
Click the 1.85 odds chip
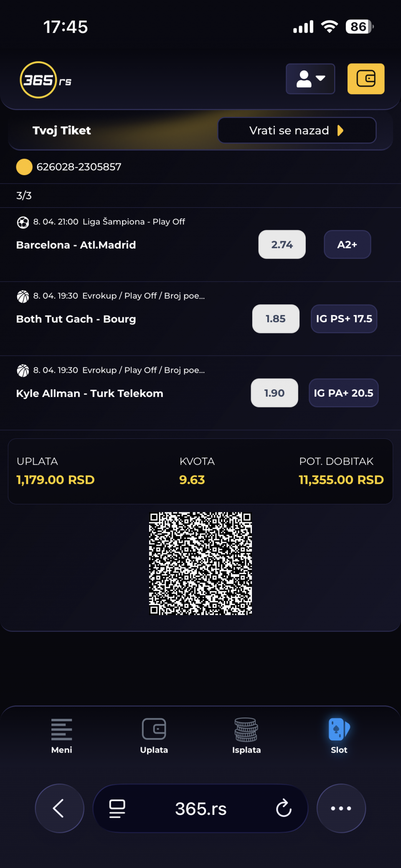tap(276, 319)
